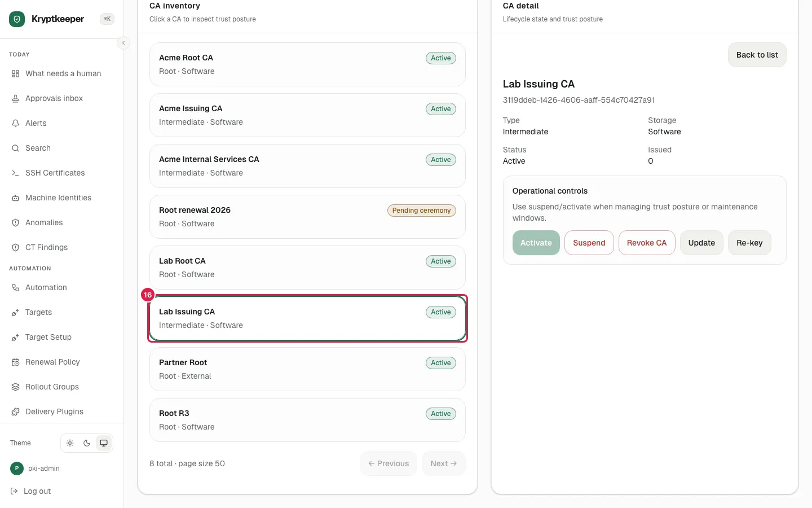Click the Activate button
Image resolution: width=812 pixels, height=508 pixels.
536,243
